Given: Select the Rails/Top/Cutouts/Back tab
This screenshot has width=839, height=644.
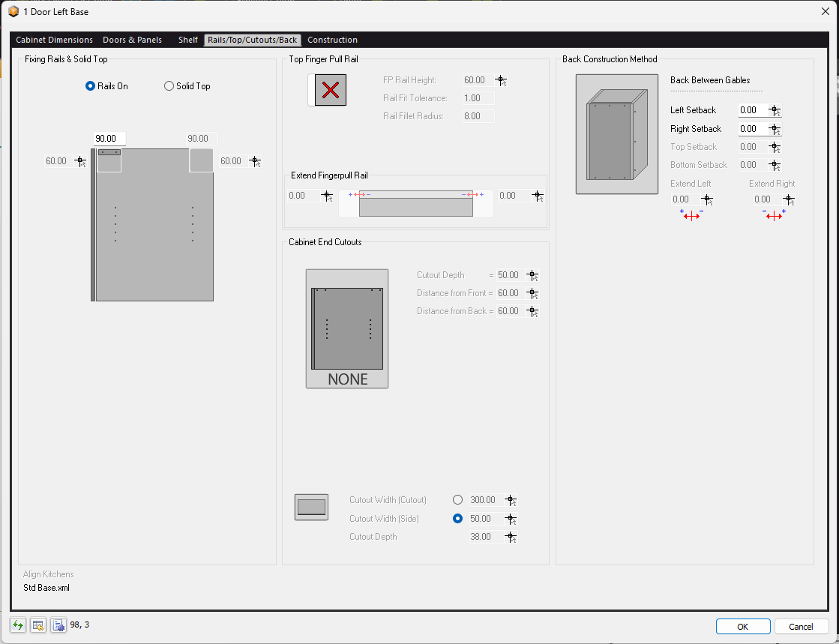Looking at the screenshot, I should coord(253,40).
